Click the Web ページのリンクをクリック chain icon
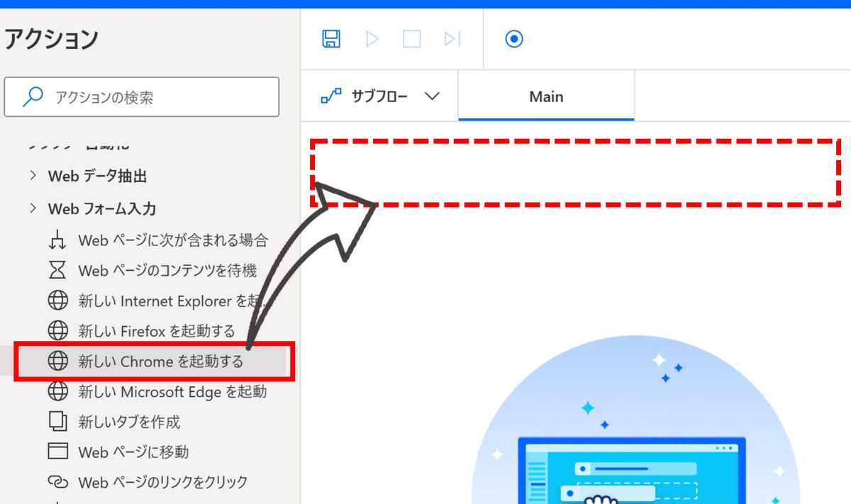 [57, 482]
